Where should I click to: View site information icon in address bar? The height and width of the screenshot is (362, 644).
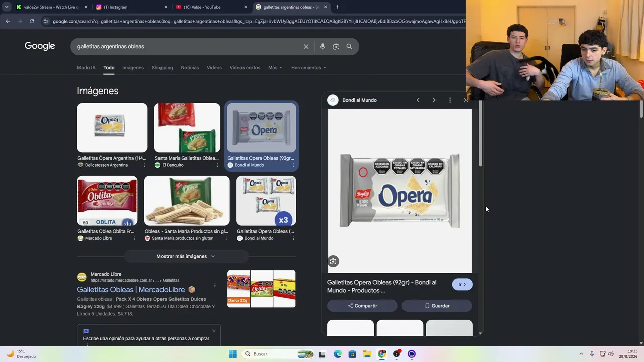click(46, 21)
